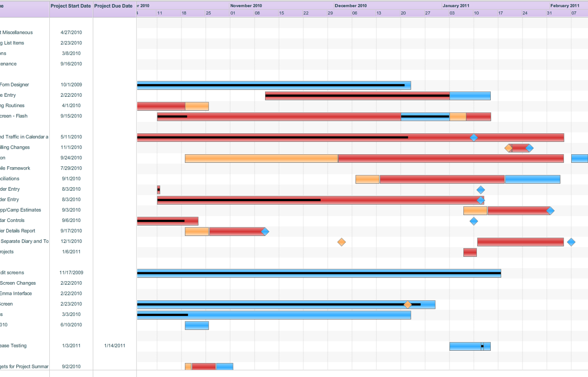This screenshot has width=588, height=377.
Task: Select the date label 25 in the October header
Action: pos(208,13)
